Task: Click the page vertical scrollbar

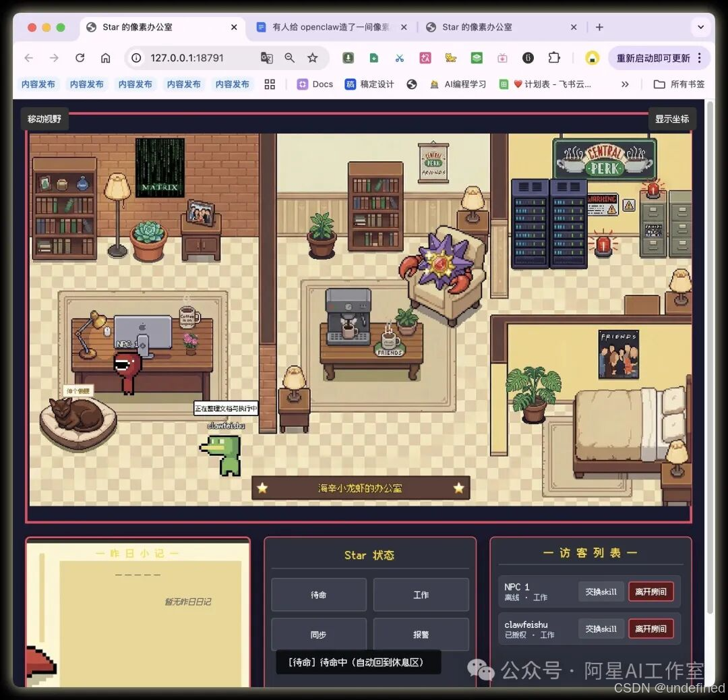Action: tap(709, 357)
